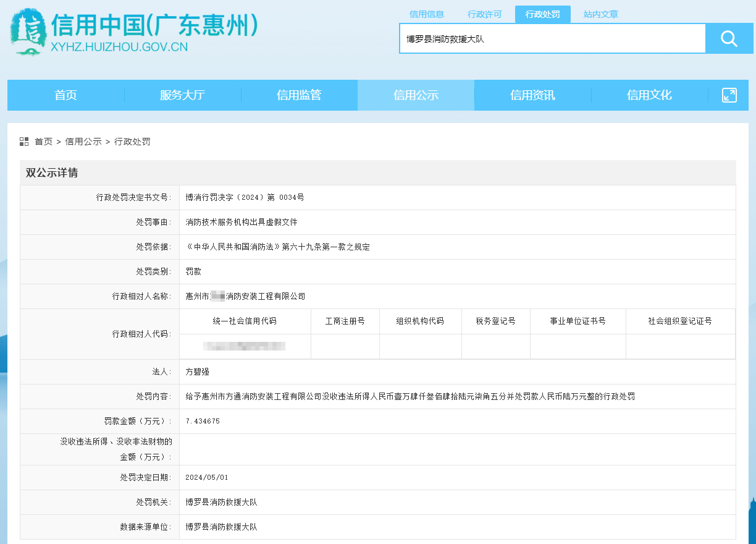Viewport: 756px width, 544px height.
Task: Open 信用文化 in the navigation bar
Action: pyautogui.click(x=649, y=95)
